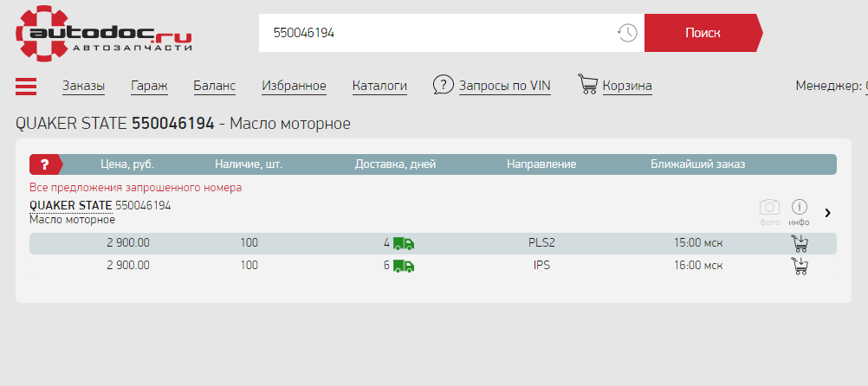Click the autodoc.ru logo
The image size is (868, 386).
pos(103,33)
